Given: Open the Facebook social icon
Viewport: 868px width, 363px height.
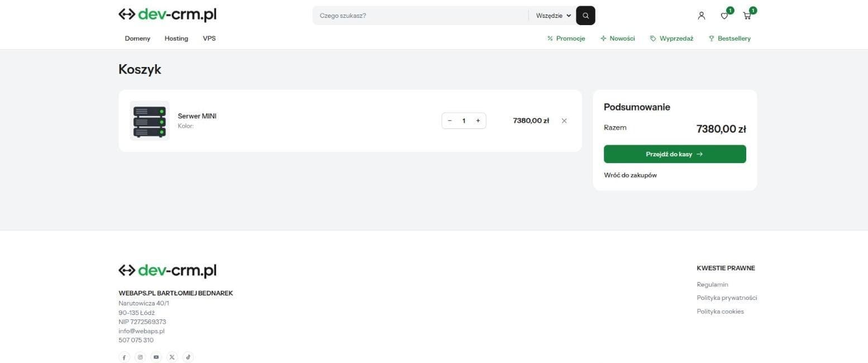Looking at the screenshot, I should [x=124, y=357].
